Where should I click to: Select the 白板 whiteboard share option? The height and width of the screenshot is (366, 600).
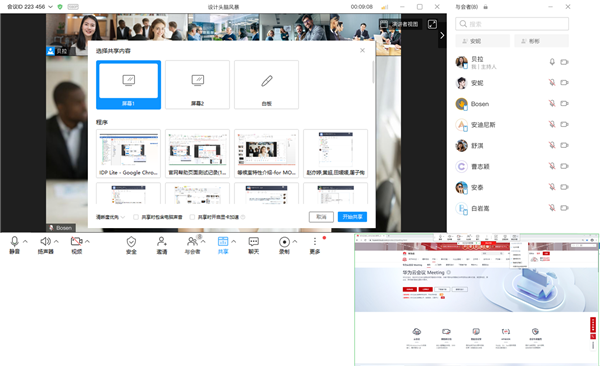click(266, 85)
